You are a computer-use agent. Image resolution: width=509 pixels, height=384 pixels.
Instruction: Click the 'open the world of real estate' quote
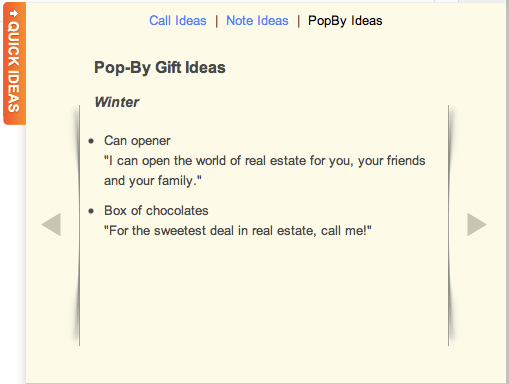pos(265,171)
